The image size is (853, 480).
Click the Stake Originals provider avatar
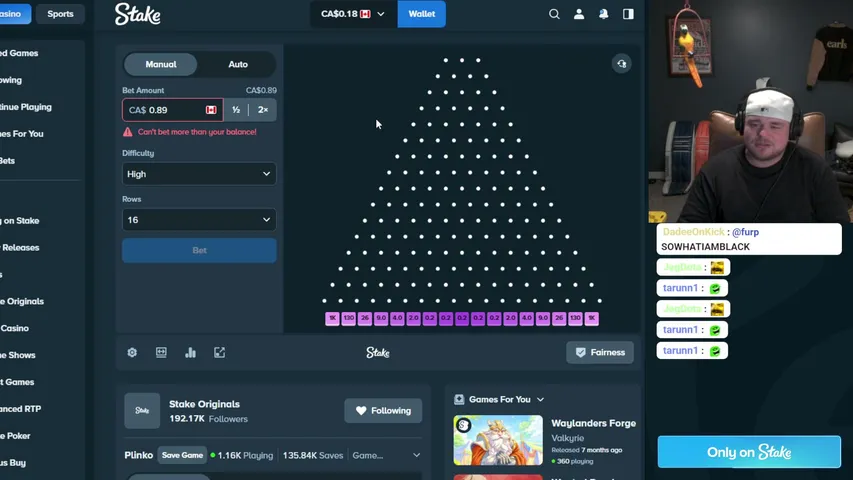pyautogui.click(x=142, y=410)
